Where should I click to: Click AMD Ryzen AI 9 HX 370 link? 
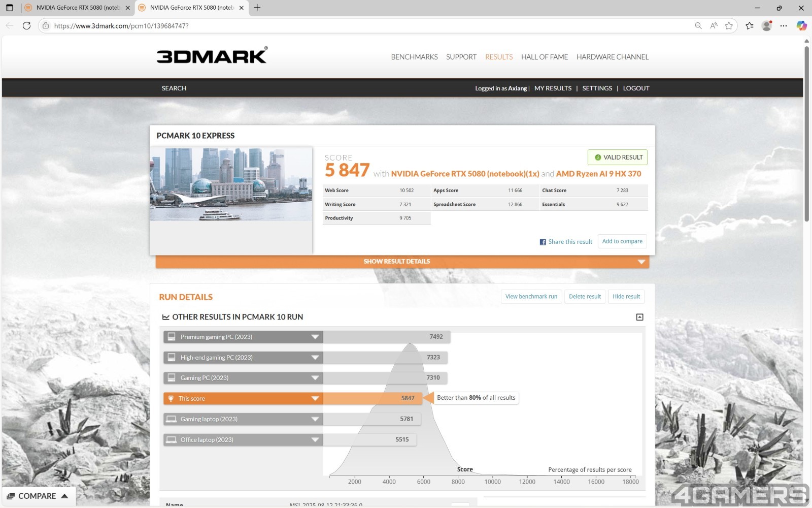click(598, 174)
